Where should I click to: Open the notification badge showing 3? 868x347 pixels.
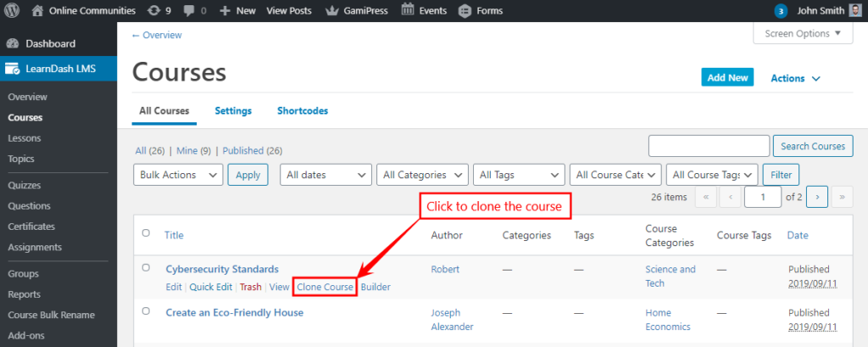781,10
